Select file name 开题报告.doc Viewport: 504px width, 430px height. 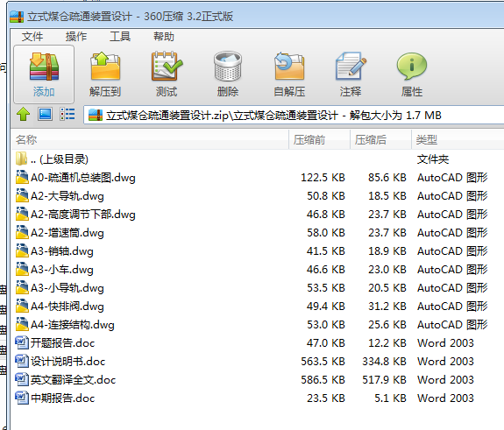(x=63, y=343)
